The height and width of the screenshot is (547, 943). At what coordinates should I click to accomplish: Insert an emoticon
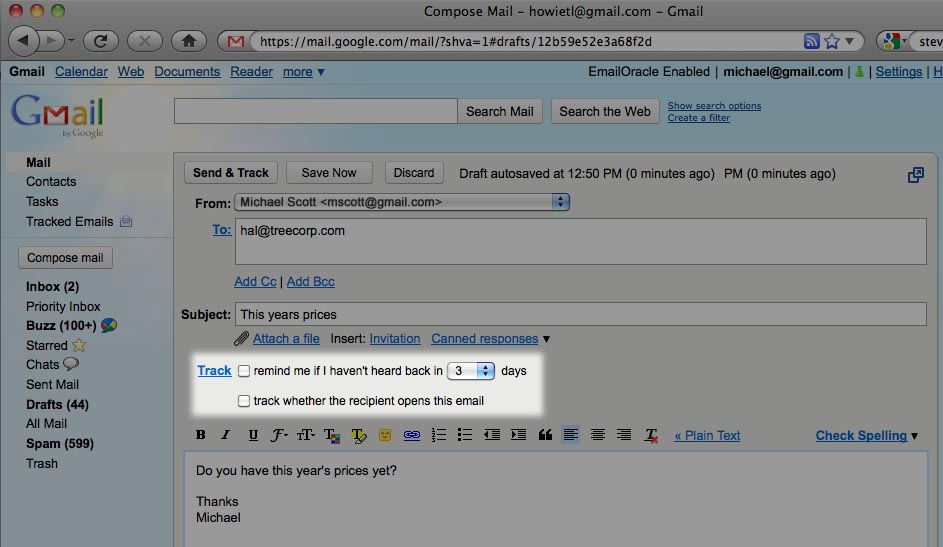click(385, 435)
